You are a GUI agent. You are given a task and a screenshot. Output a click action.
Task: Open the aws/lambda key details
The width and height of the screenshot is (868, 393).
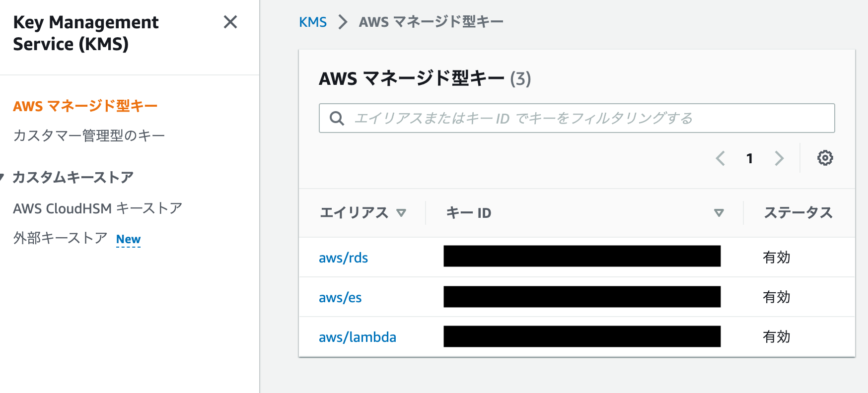358,336
